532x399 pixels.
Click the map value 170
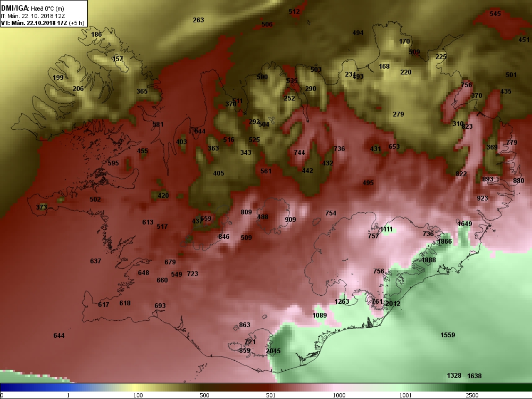[404, 41]
